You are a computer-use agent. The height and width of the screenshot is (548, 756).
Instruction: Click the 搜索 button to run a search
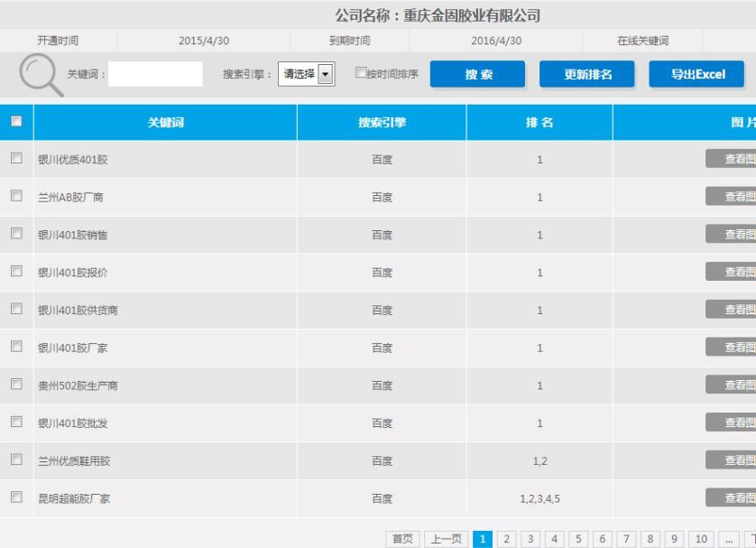point(479,74)
